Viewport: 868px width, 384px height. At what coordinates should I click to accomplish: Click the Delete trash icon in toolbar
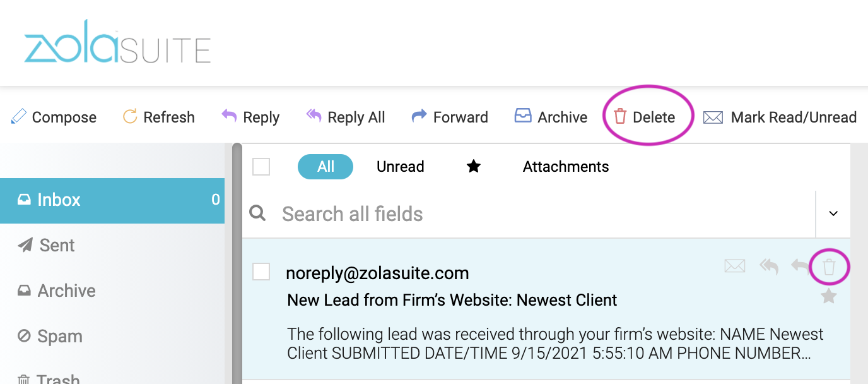pyautogui.click(x=621, y=117)
